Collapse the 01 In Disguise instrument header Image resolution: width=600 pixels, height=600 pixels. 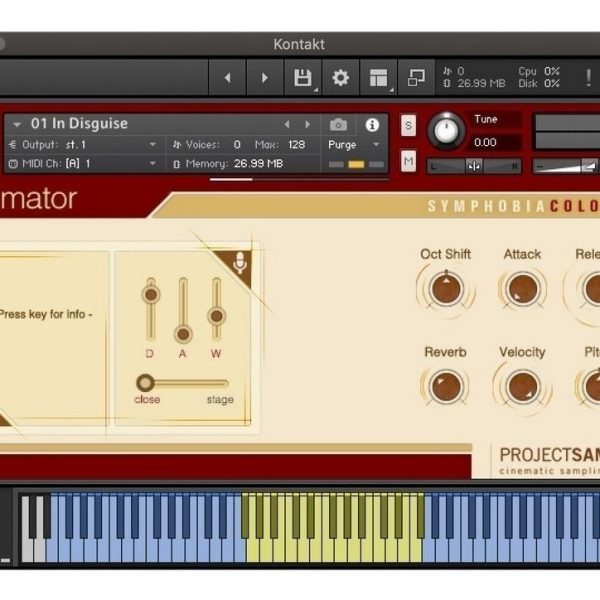tap(16, 124)
